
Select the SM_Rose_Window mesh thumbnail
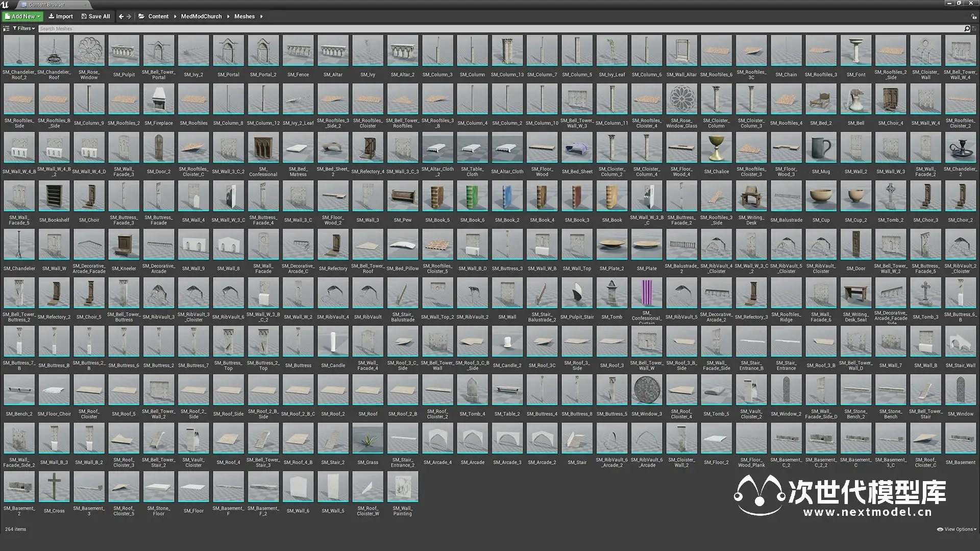click(x=89, y=51)
